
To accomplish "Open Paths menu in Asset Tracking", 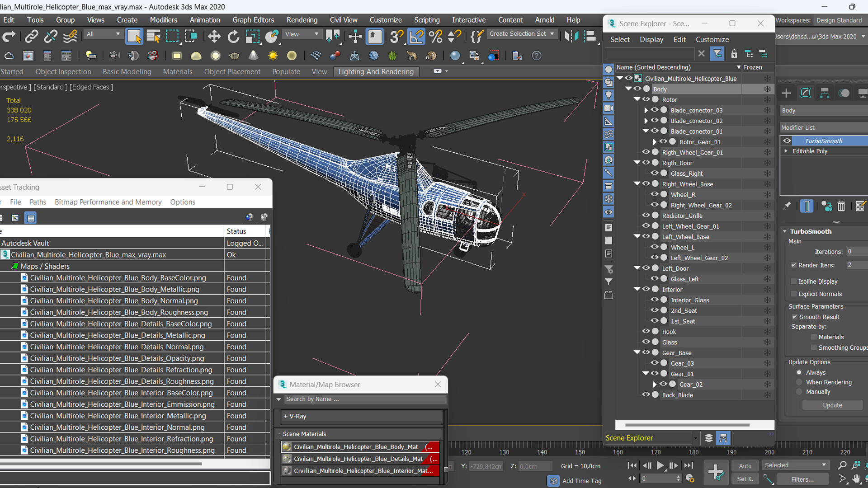I will click(x=38, y=202).
